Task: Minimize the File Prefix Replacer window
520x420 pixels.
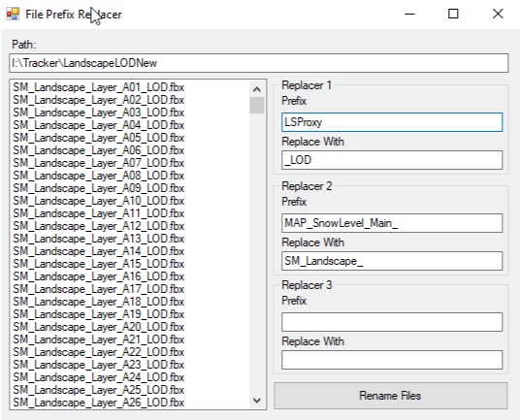Action: pyautogui.click(x=410, y=14)
